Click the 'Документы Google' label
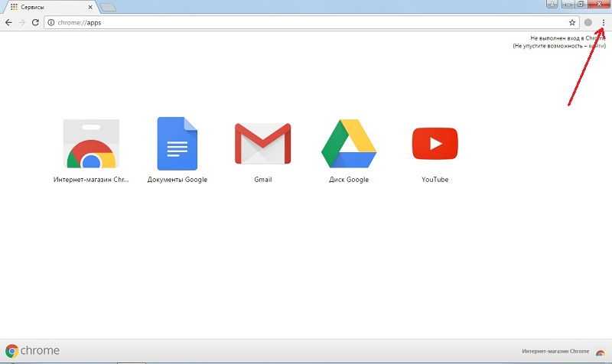The height and width of the screenshot is (364, 612). pos(177,180)
